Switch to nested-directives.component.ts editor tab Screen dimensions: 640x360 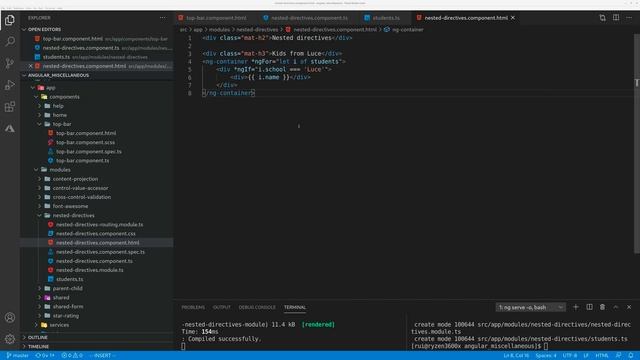(309, 18)
